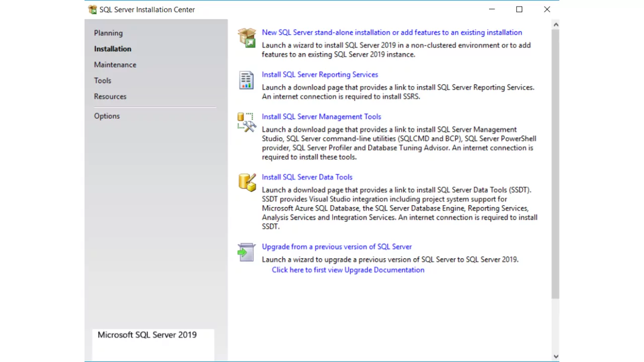Open the Planning page
The height and width of the screenshot is (362, 644).
click(x=108, y=33)
